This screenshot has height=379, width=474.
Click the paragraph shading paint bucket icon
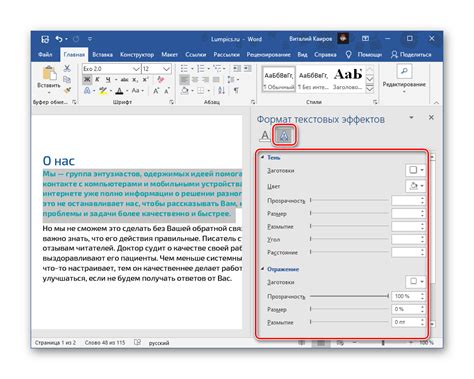[184, 90]
